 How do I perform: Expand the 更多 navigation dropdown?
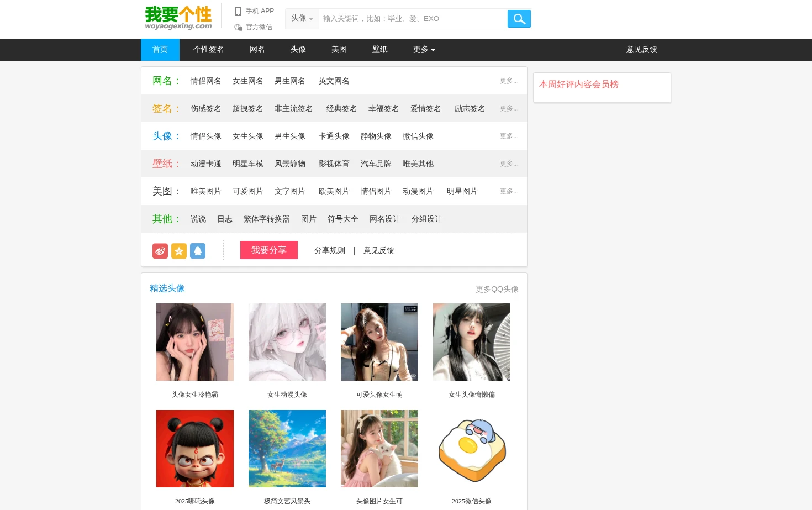[424, 50]
